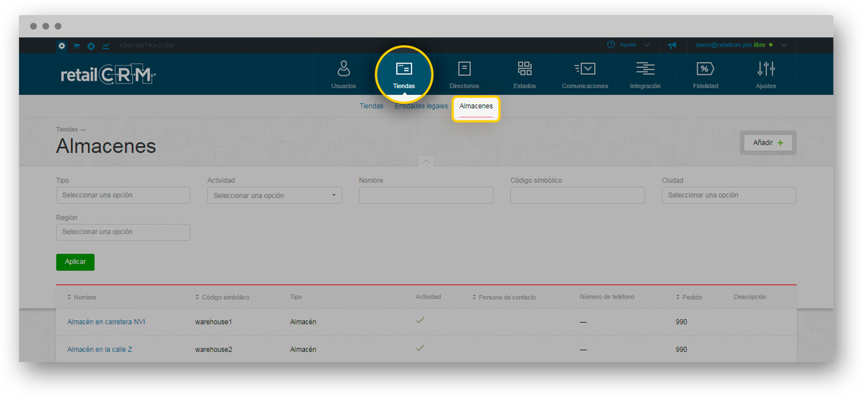Open the Ajustes section
This screenshot has width=868, height=405.
click(765, 74)
